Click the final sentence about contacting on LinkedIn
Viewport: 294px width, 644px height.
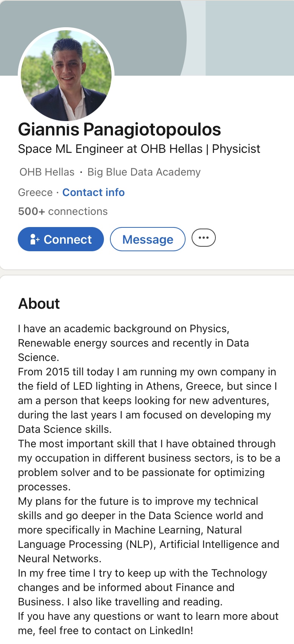coord(148,623)
